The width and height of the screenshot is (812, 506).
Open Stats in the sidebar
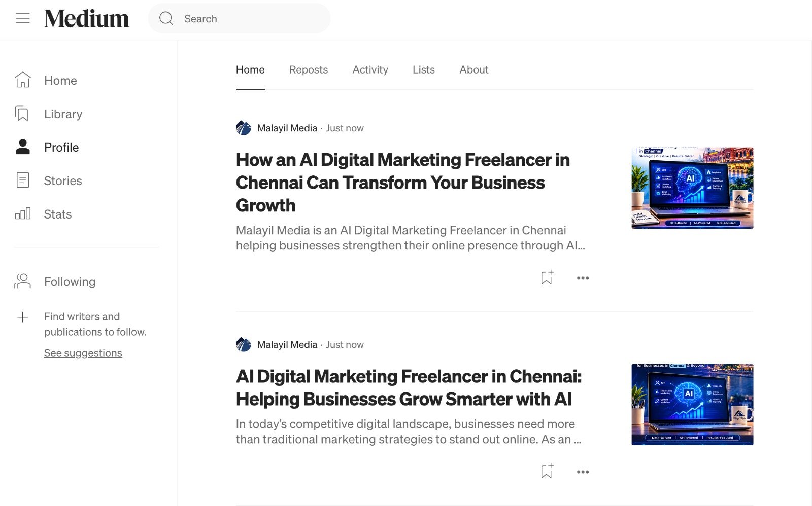(x=58, y=214)
